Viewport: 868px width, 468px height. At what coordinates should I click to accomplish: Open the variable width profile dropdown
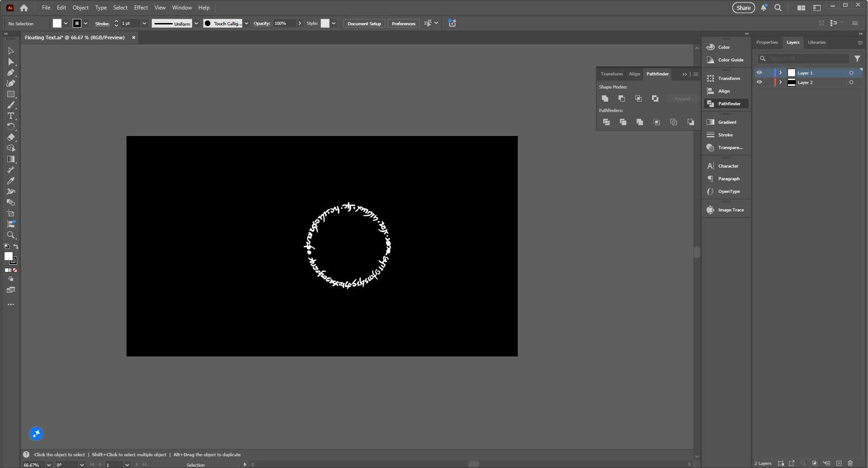tap(196, 23)
